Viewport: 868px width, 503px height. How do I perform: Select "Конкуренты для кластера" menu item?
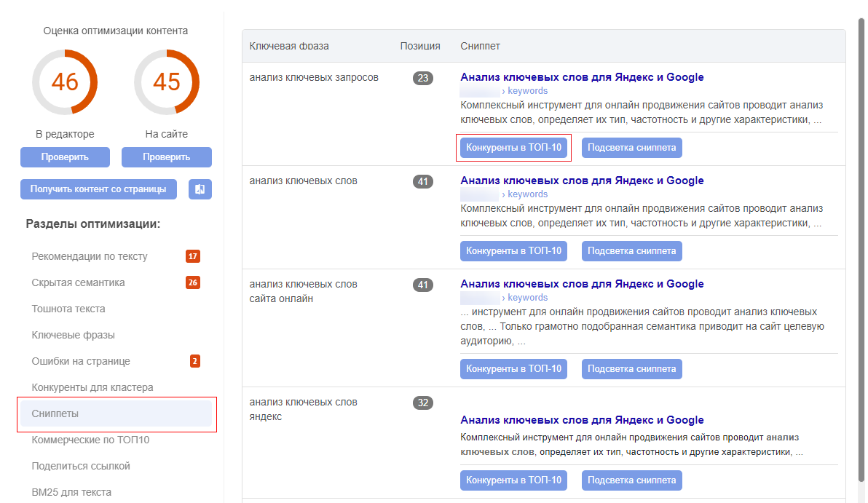92,387
